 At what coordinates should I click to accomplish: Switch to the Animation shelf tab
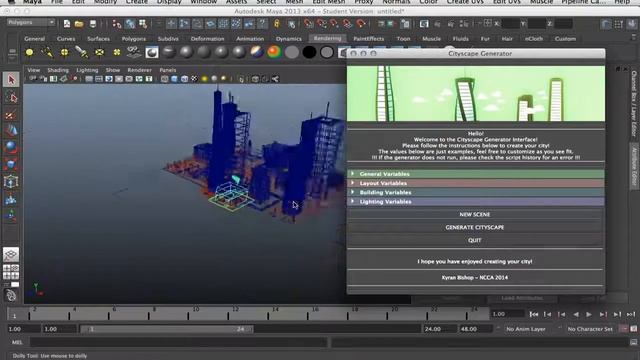[x=250, y=39]
